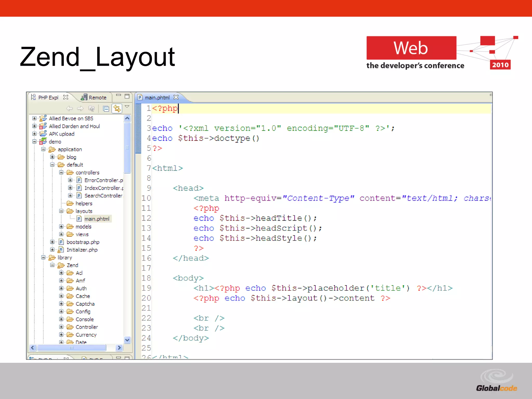Click the views folder icon
532x399 pixels.
pyautogui.click(x=70, y=234)
